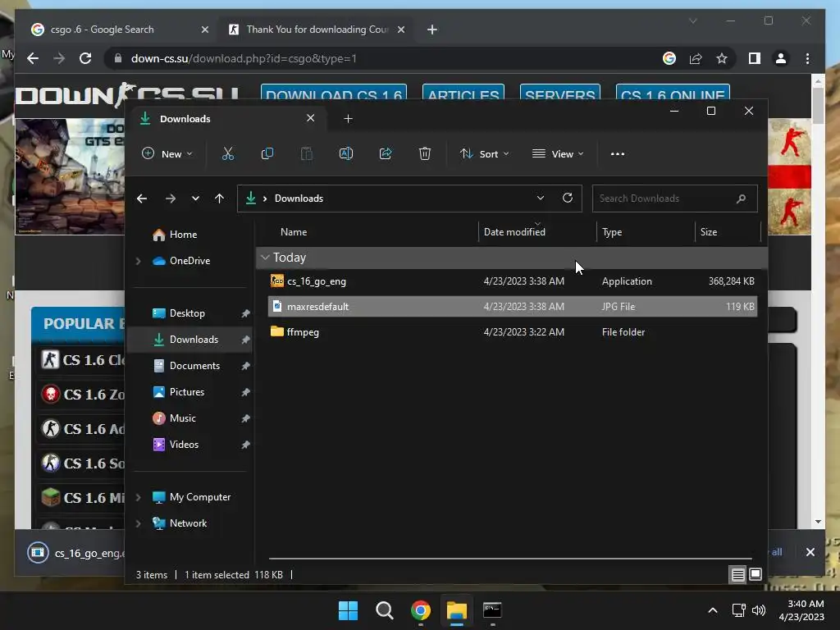
Task: Click Command Prompt icon on taskbar
Action: [x=492, y=610]
